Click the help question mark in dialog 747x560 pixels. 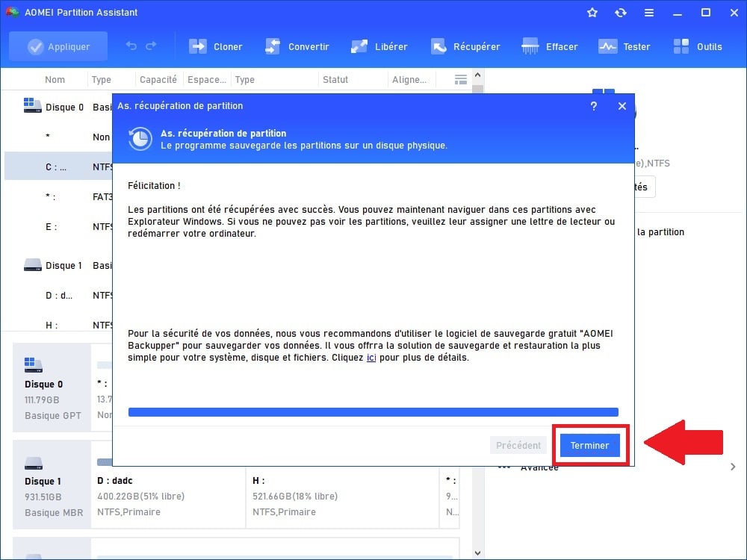(594, 106)
